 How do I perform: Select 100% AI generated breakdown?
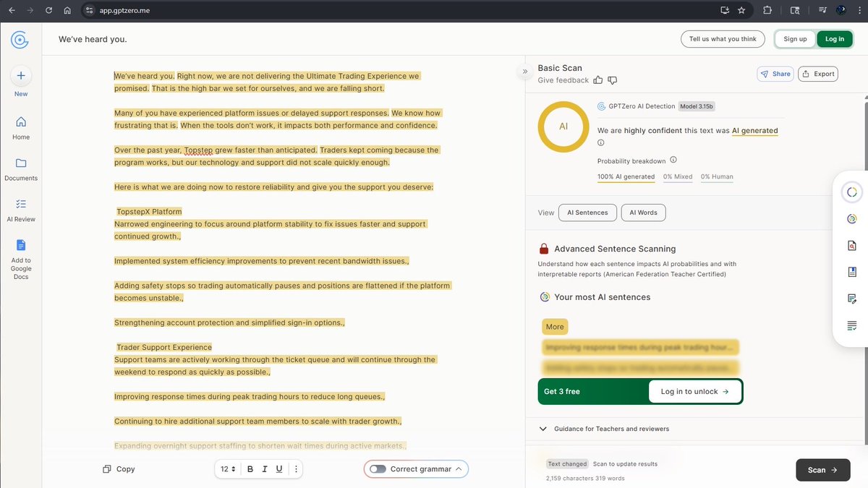coord(626,177)
